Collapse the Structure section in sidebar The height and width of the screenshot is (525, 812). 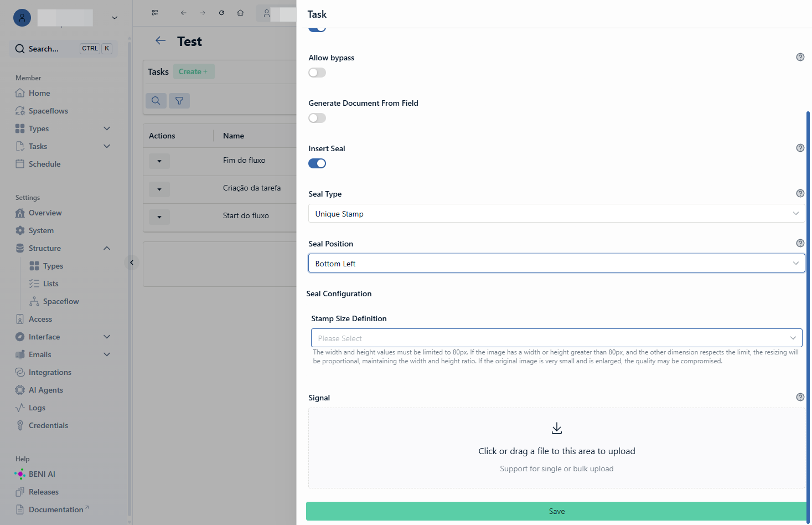(107, 248)
